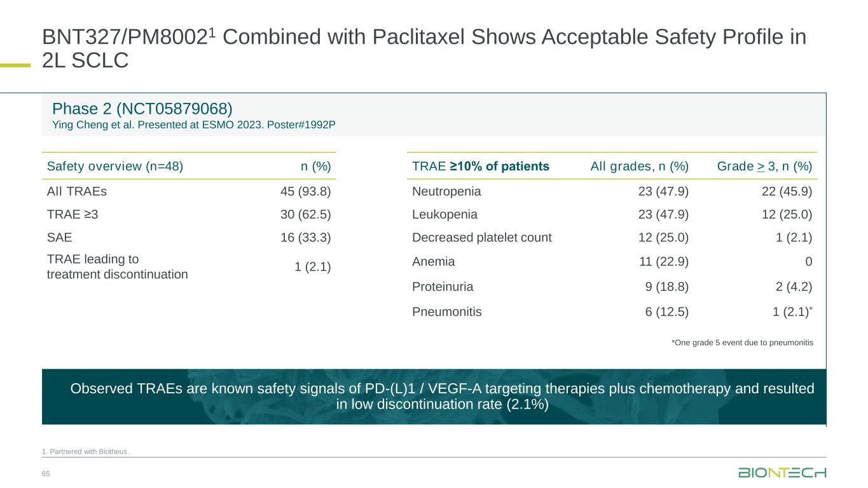This screenshot has width=868, height=488.
Task: Click the BioNTech logo
Action: 782,473
